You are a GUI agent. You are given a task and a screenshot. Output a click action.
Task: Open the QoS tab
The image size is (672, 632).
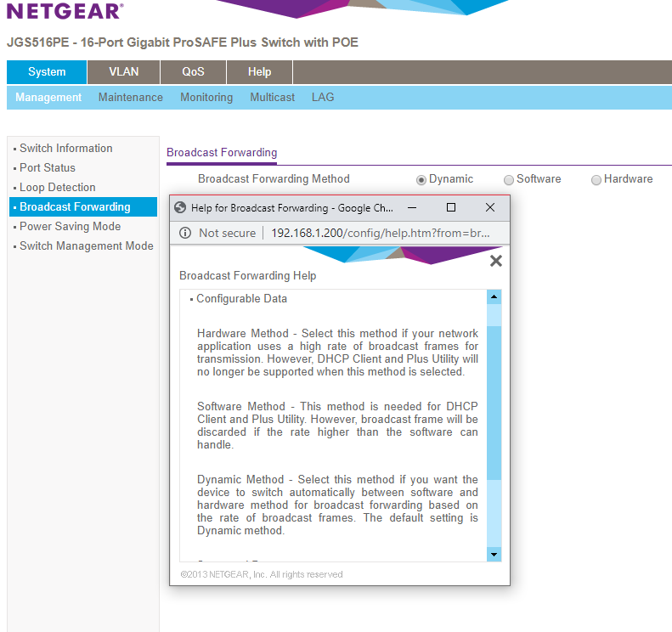[194, 72]
